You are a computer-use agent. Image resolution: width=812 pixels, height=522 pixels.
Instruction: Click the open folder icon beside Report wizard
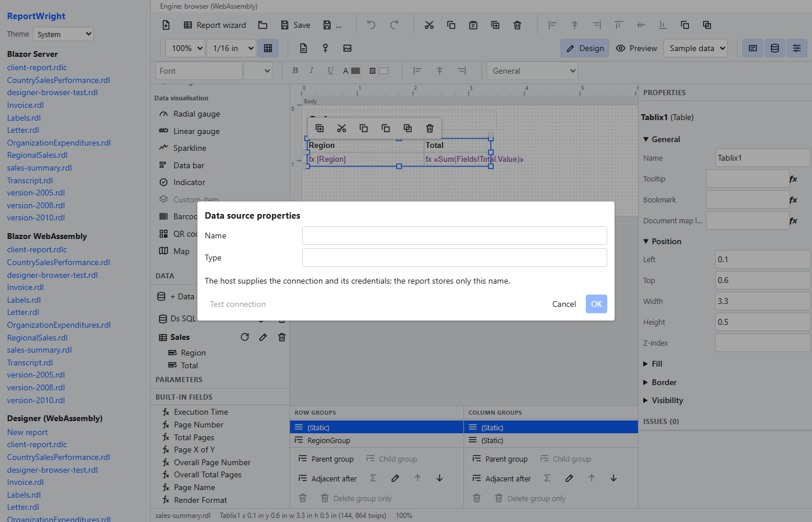(x=263, y=25)
